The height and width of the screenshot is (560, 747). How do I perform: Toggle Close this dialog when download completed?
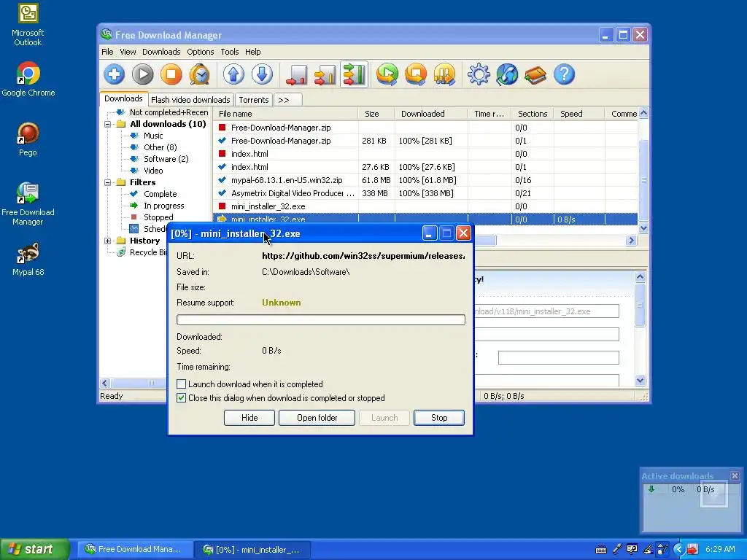(x=181, y=397)
